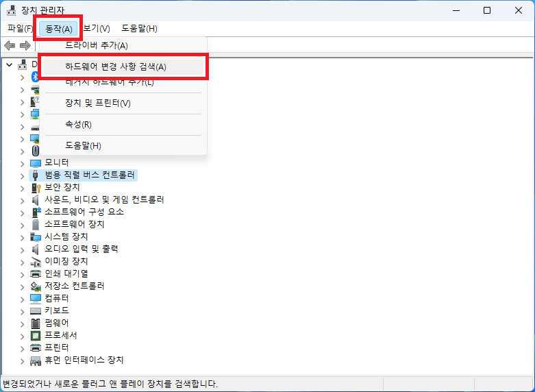
Task: Expand the 키보드 category
Action: click(22, 312)
